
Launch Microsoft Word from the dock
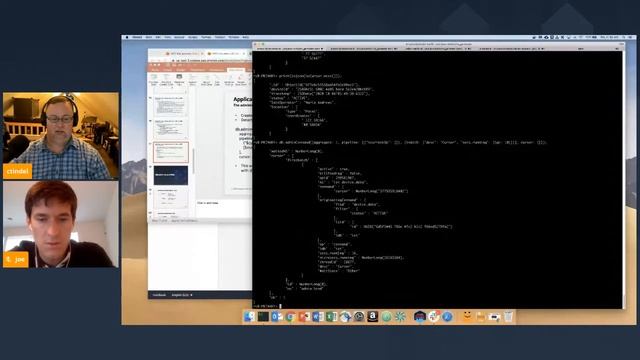318,316
